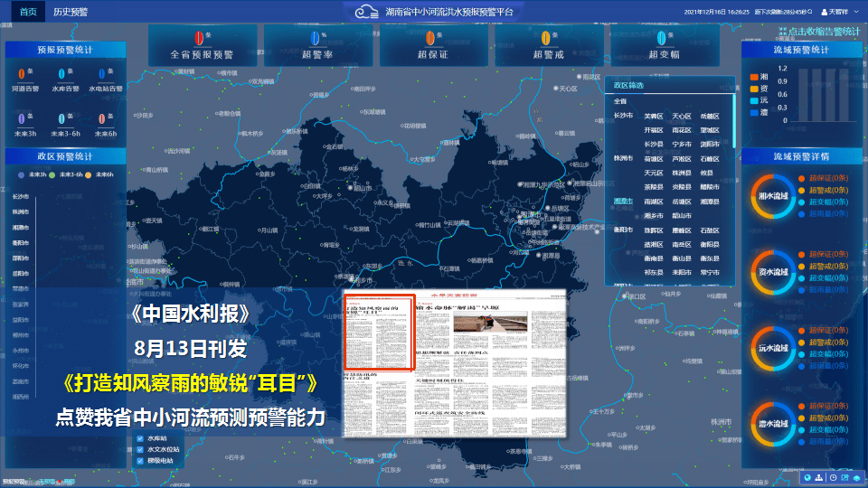Select 株洲市 in 政区筛选 panel
The image size is (868, 488).
click(x=623, y=158)
